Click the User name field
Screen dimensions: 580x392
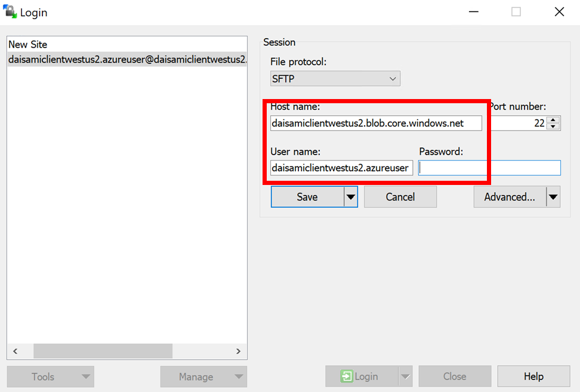click(341, 168)
